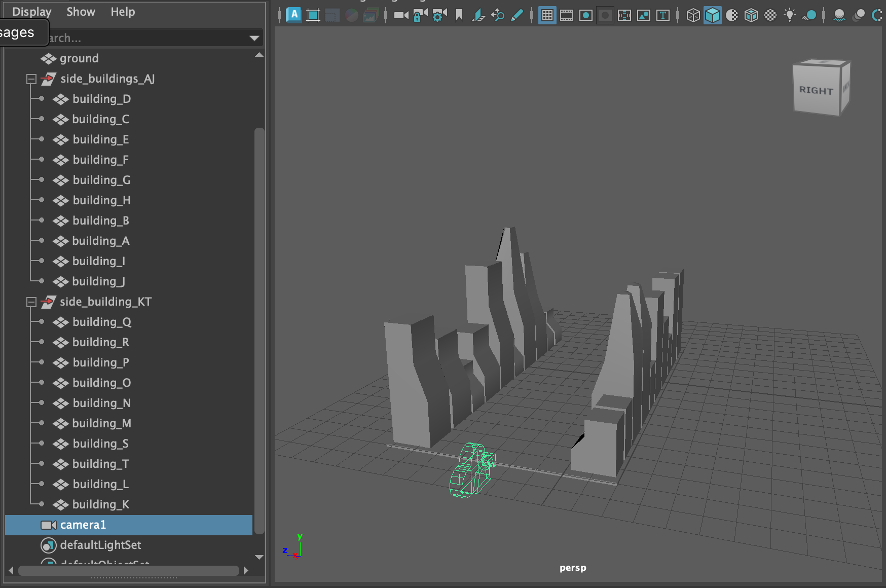Image resolution: width=886 pixels, height=588 pixels.
Task: Click the outliner horizontal scrollbar thumb
Action: [128, 571]
